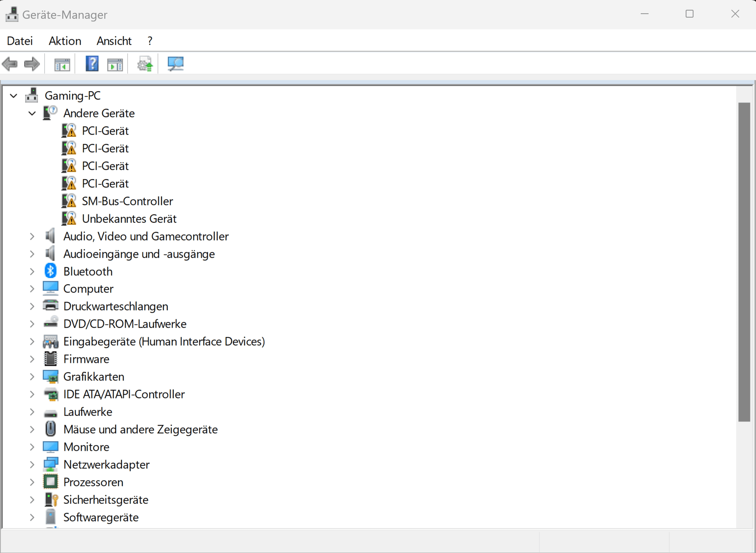
Task: Click the Forward arrow toolbar icon
Action: 32,64
